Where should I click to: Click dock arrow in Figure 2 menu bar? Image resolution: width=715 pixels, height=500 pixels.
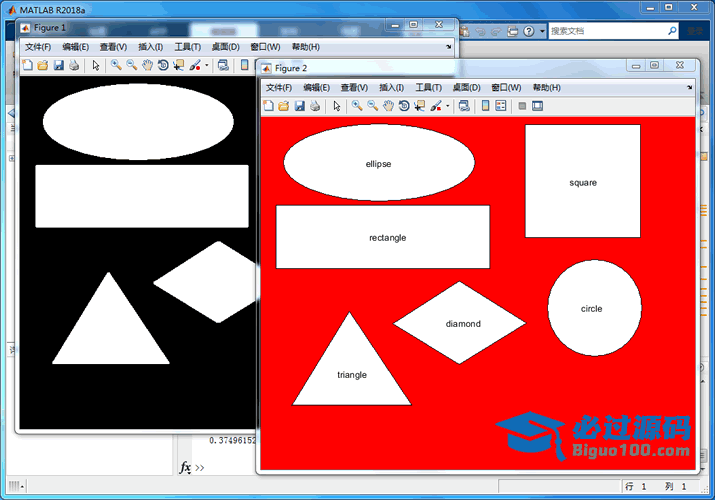[x=689, y=88]
